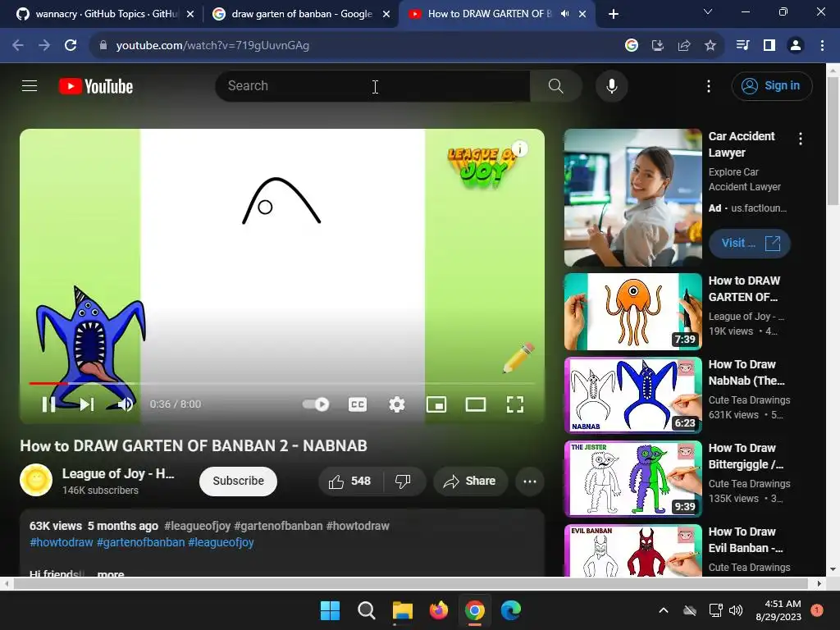The image size is (840, 630).
Task: Go to YouTube home logo
Action: click(x=96, y=86)
